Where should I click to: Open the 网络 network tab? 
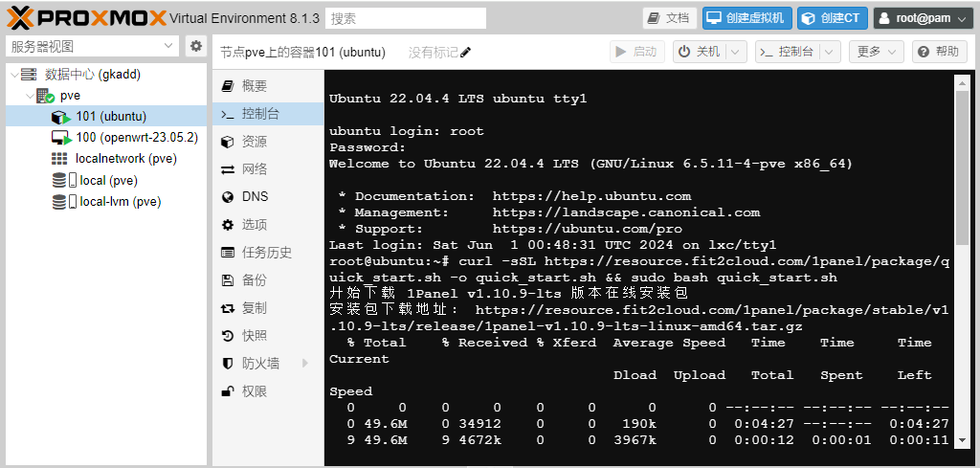coord(268,169)
